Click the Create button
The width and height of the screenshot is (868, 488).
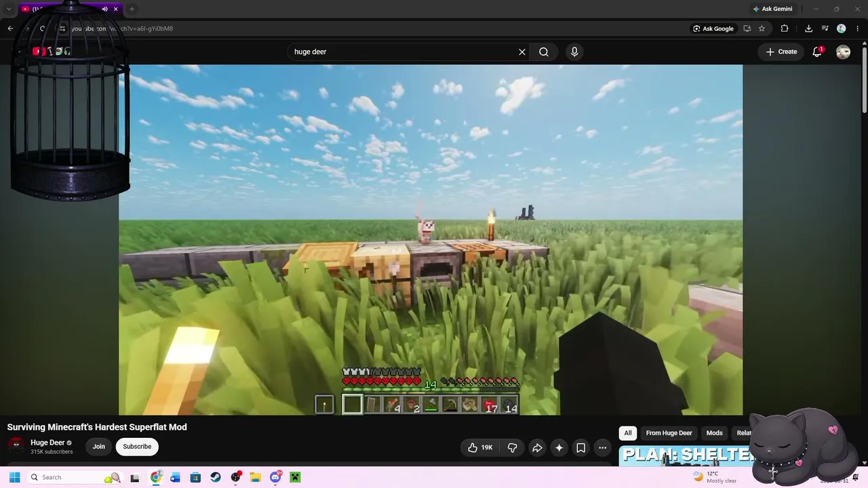[x=781, y=52]
